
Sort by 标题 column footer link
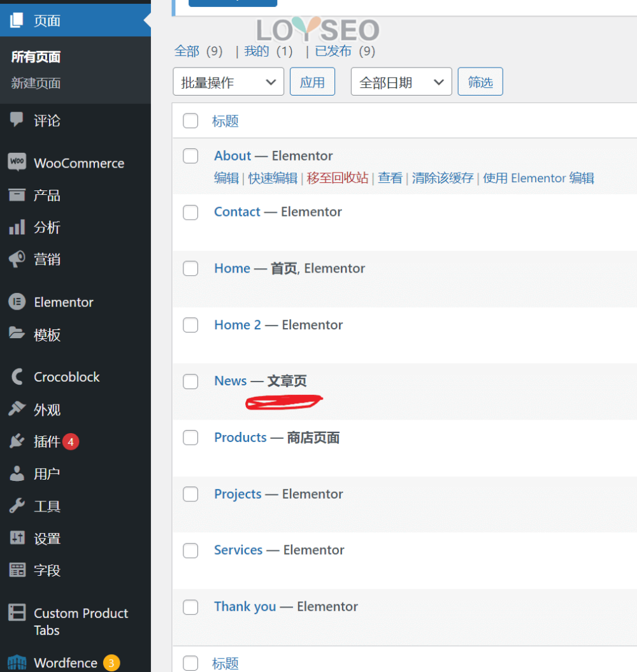225,664
